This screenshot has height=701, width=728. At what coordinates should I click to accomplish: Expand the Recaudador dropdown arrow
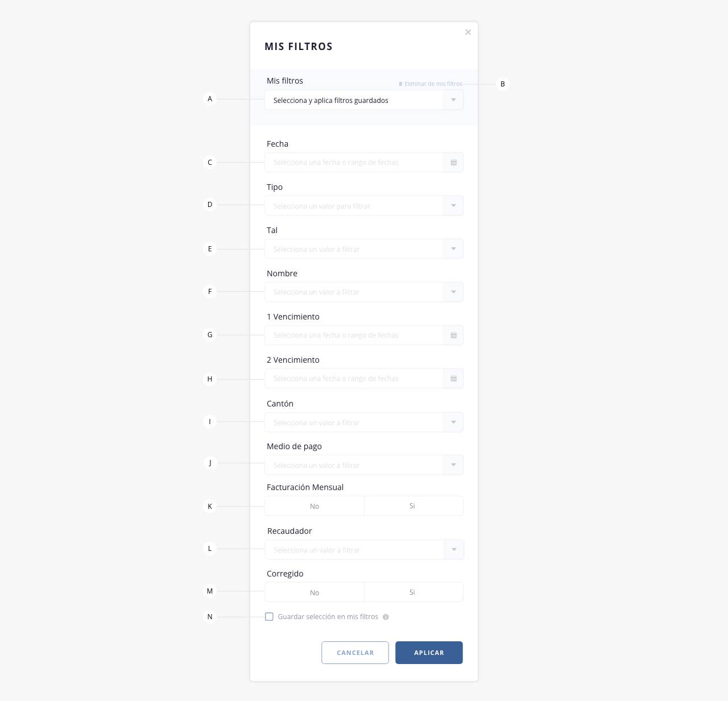coord(454,550)
